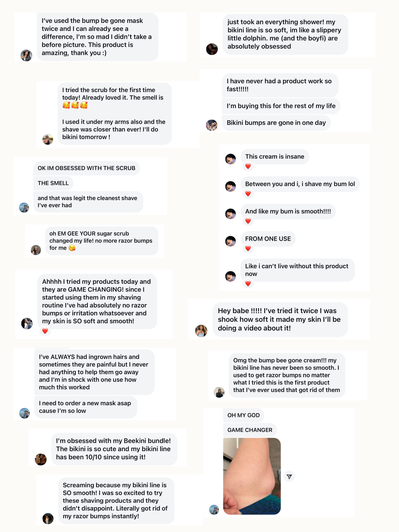Open avatar beside "Bikini bumps are gone in one day"
This screenshot has width=399, height=532.
[212, 125]
